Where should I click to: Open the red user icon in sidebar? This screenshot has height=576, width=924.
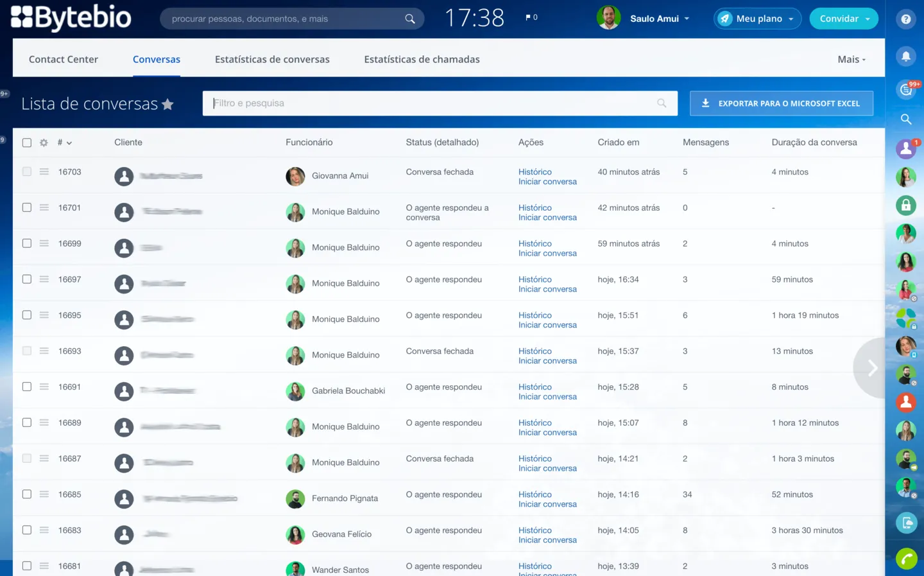pos(905,403)
